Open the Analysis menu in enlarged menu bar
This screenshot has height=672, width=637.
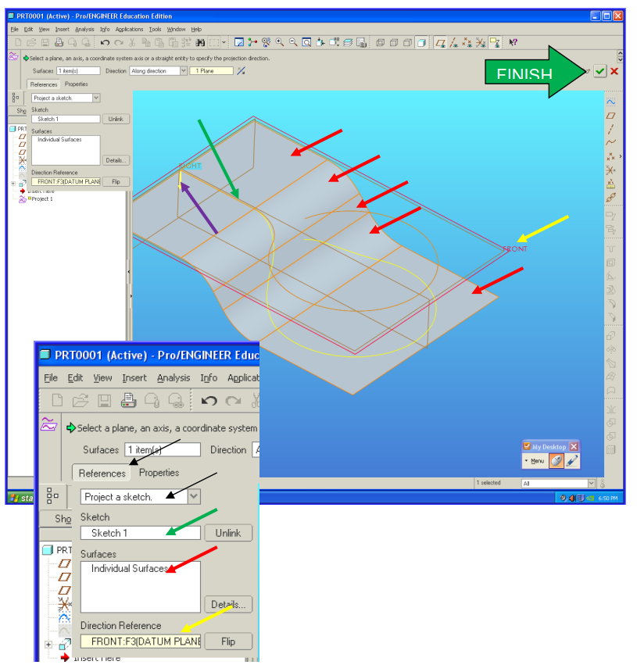tap(173, 378)
